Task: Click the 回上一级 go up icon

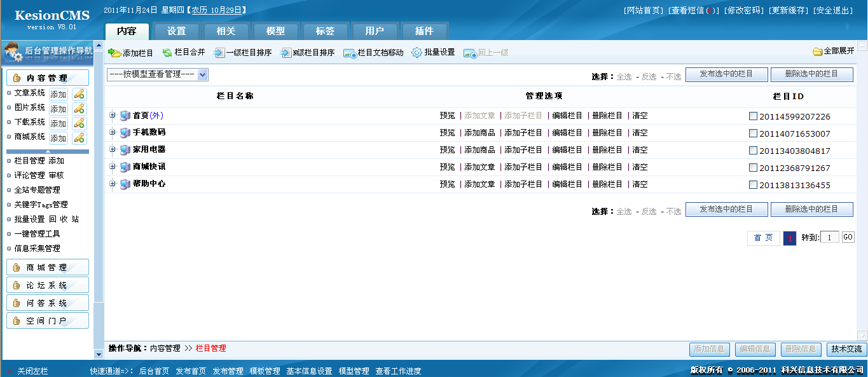Action: (x=469, y=54)
